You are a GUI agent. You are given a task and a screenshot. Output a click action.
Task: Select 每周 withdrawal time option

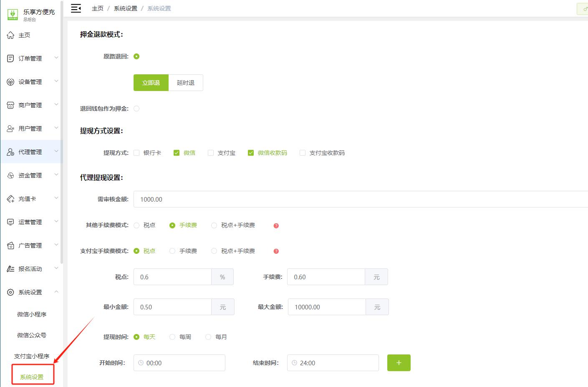pyautogui.click(x=172, y=337)
